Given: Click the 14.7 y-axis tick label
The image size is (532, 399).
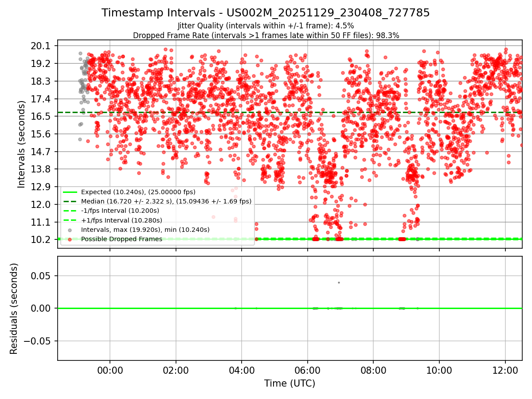Looking at the screenshot, I should coord(41,152).
